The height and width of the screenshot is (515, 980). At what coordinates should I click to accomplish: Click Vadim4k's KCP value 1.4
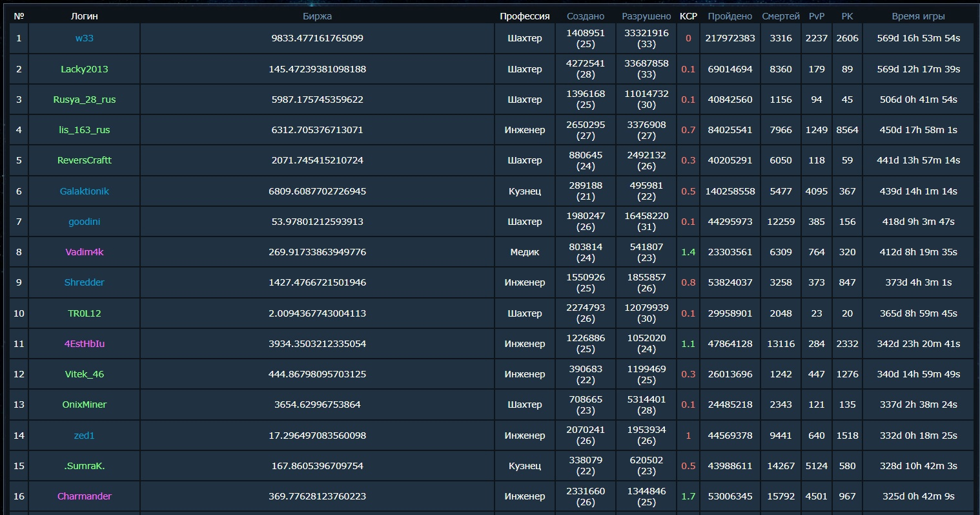(x=688, y=252)
